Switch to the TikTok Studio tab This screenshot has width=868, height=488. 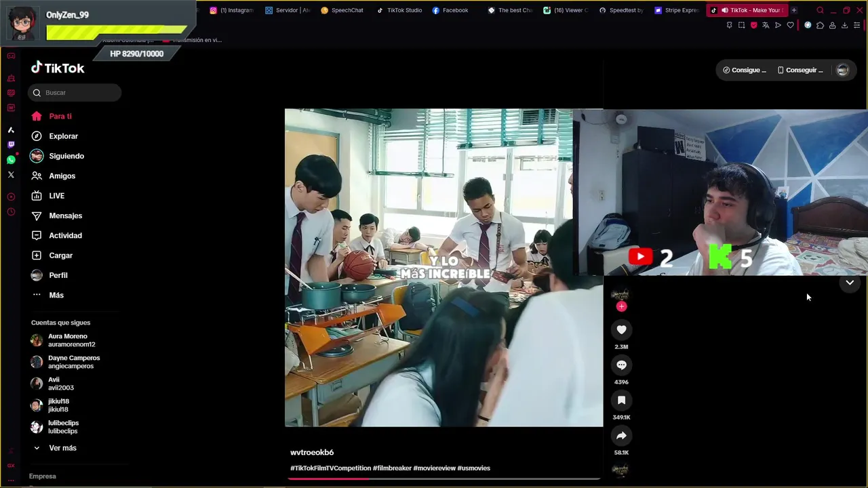point(399,10)
